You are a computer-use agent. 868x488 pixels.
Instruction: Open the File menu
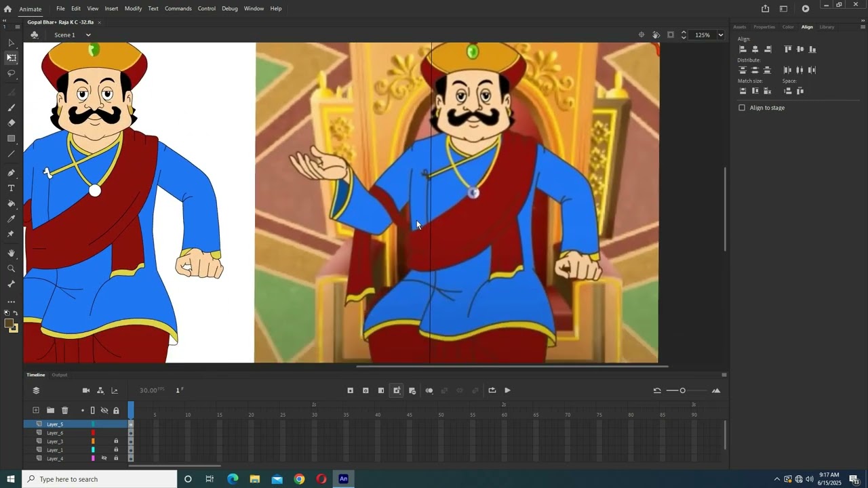pos(60,9)
